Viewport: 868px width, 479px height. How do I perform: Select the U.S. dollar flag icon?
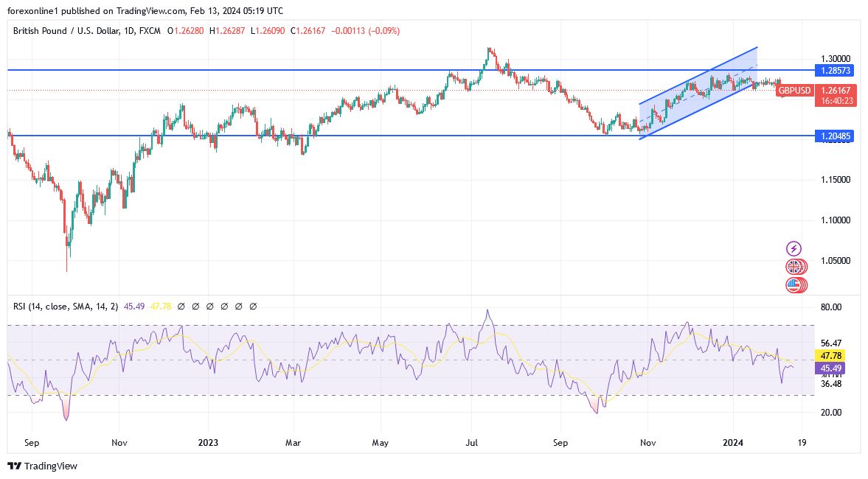click(793, 286)
